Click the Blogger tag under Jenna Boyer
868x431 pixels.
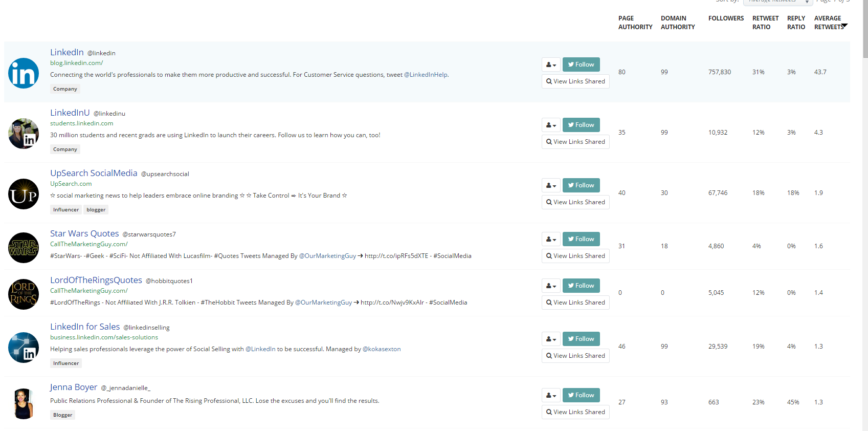coord(62,415)
